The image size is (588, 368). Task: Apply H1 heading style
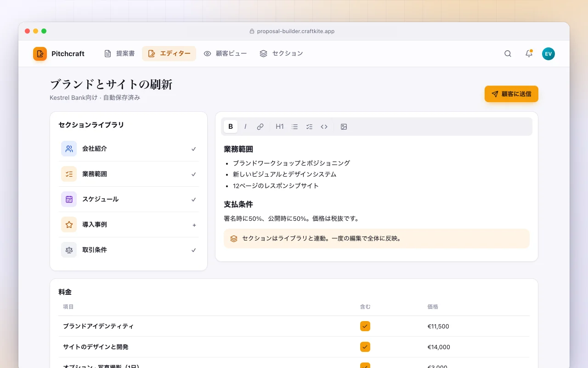280,126
